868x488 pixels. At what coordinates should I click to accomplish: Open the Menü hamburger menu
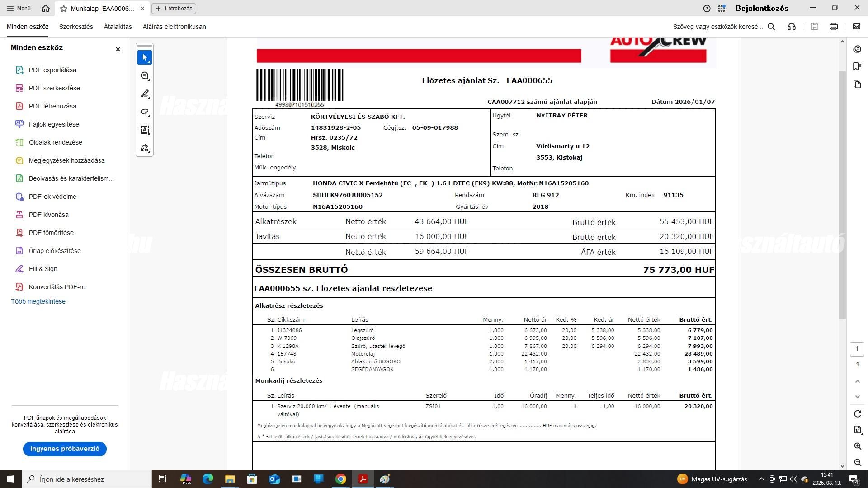[x=19, y=8]
